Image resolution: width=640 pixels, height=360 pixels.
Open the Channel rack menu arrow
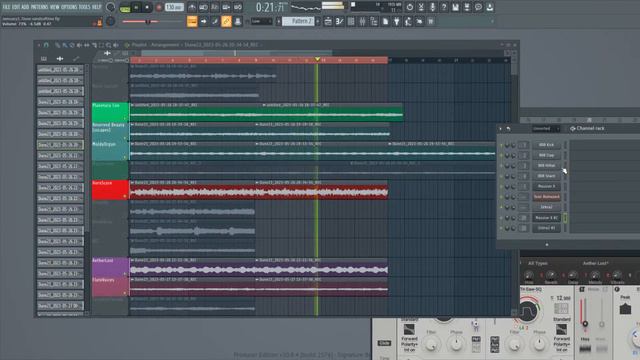[x=501, y=129]
